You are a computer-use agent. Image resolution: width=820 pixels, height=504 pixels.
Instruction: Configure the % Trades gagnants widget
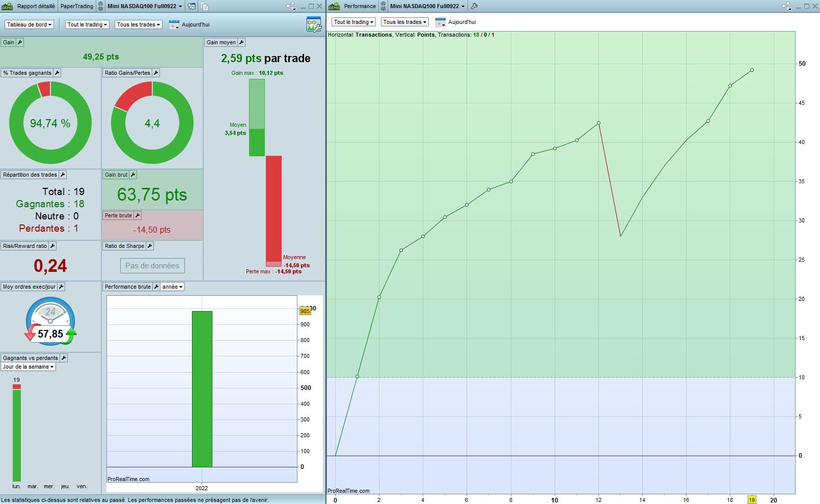[x=57, y=73]
